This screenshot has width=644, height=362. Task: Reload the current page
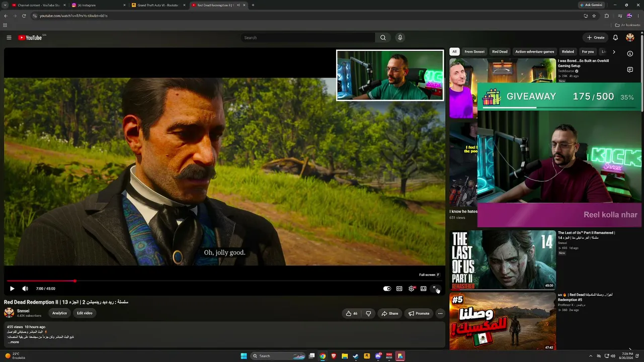tap(24, 16)
